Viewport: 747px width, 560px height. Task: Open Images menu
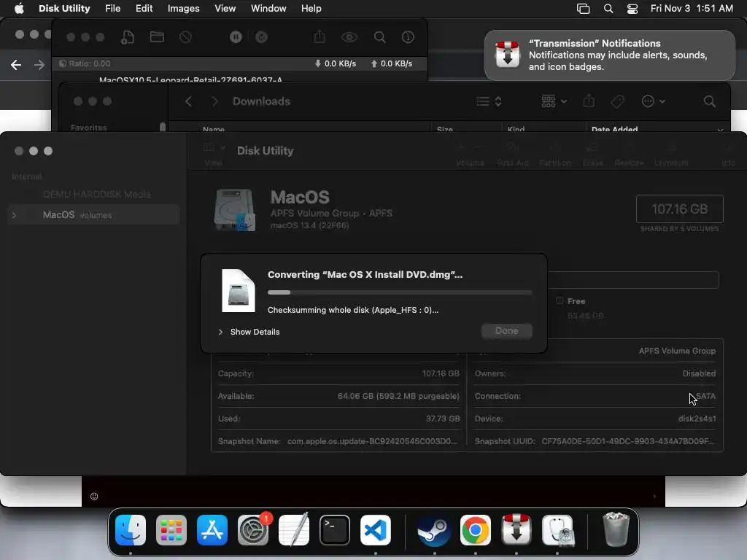pyautogui.click(x=183, y=9)
